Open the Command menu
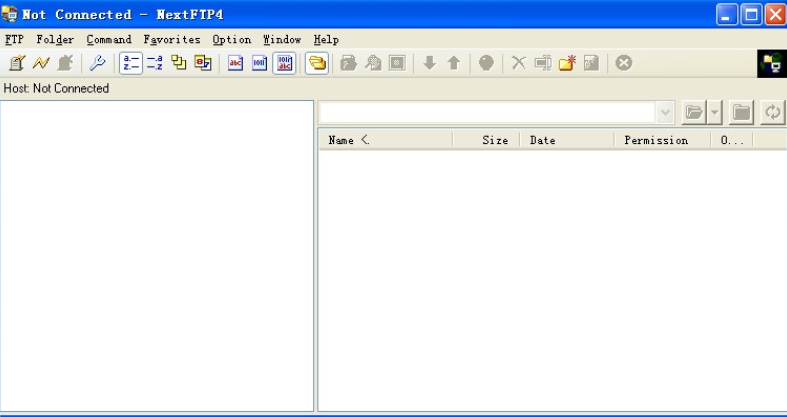 pos(109,39)
